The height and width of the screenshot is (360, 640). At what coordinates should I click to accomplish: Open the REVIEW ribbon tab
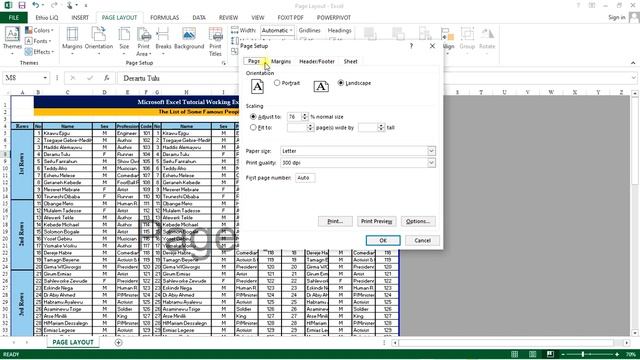[x=228, y=18]
